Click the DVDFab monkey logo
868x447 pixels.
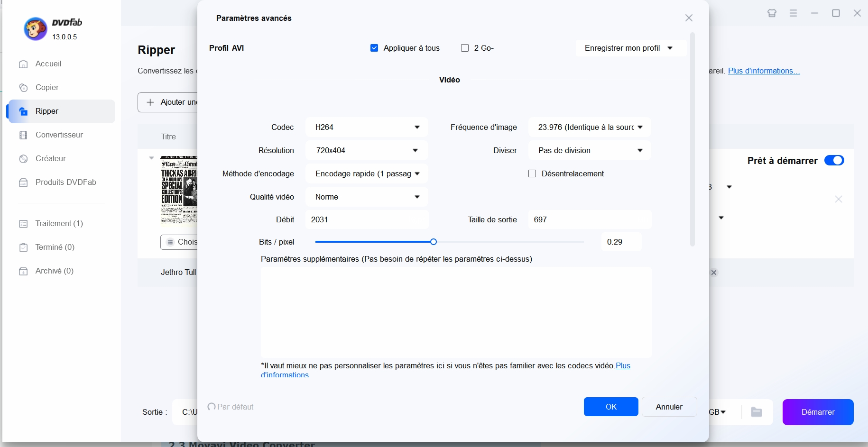36,29
